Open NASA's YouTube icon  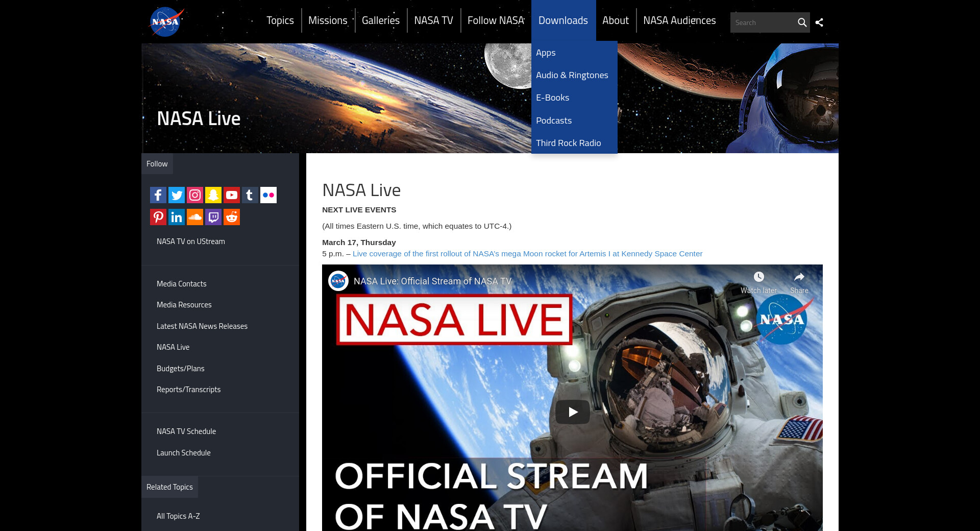coord(232,195)
